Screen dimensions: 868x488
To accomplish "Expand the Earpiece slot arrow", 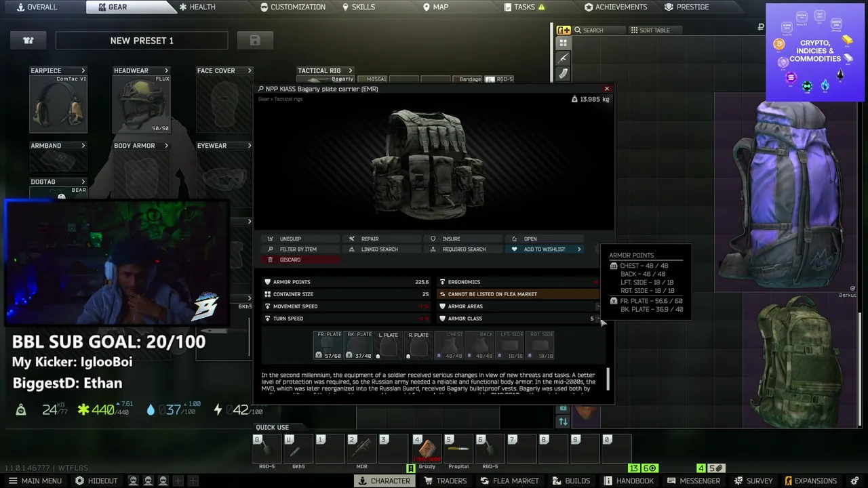I will [x=83, y=70].
